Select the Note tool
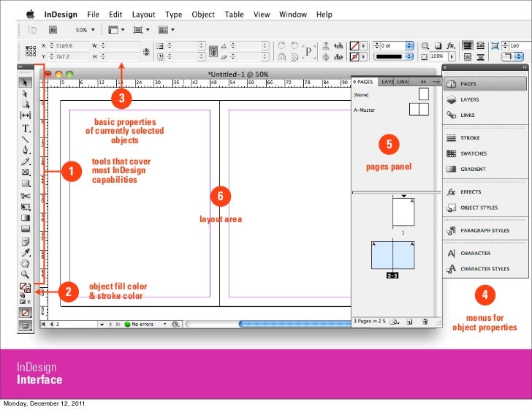532x410 pixels. (x=25, y=241)
